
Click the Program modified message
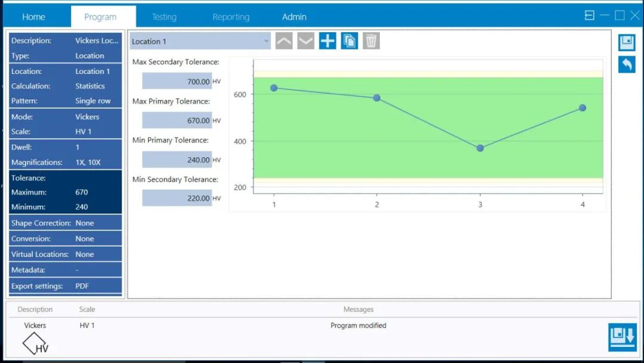tap(358, 325)
